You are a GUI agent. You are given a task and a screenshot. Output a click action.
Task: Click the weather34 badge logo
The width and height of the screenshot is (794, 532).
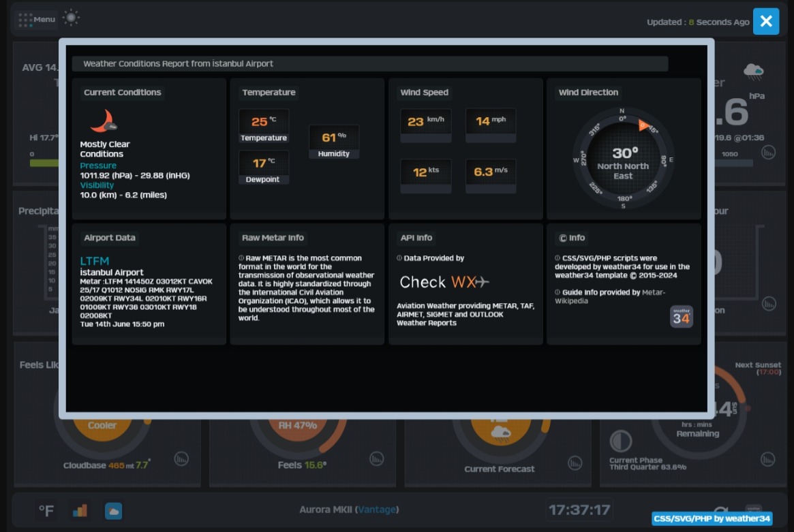(681, 317)
